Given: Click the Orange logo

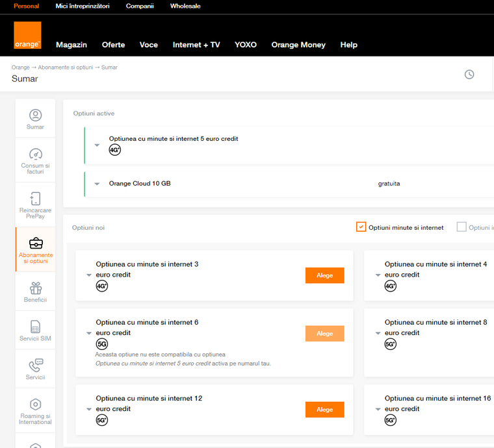Looking at the screenshot, I should click(x=27, y=35).
